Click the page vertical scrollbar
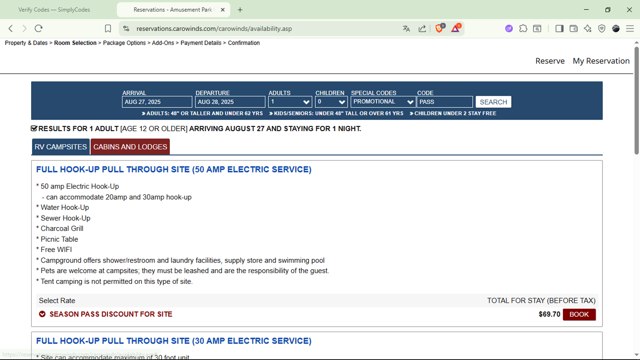The height and width of the screenshot is (360, 640). [636, 101]
